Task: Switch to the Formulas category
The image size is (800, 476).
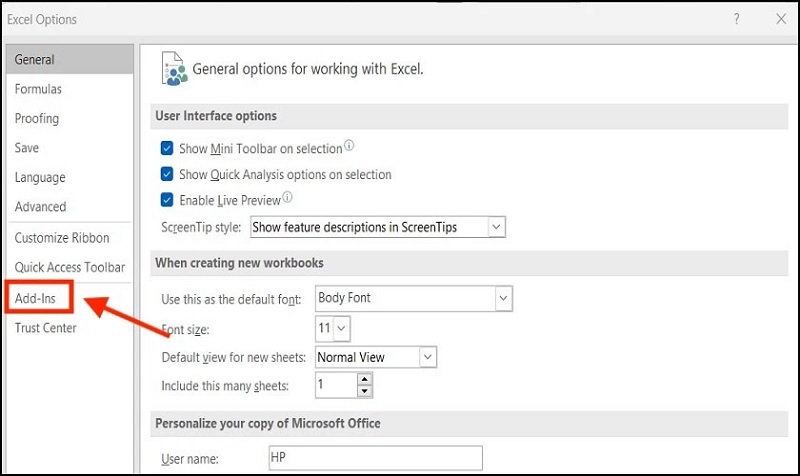Action: point(38,89)
